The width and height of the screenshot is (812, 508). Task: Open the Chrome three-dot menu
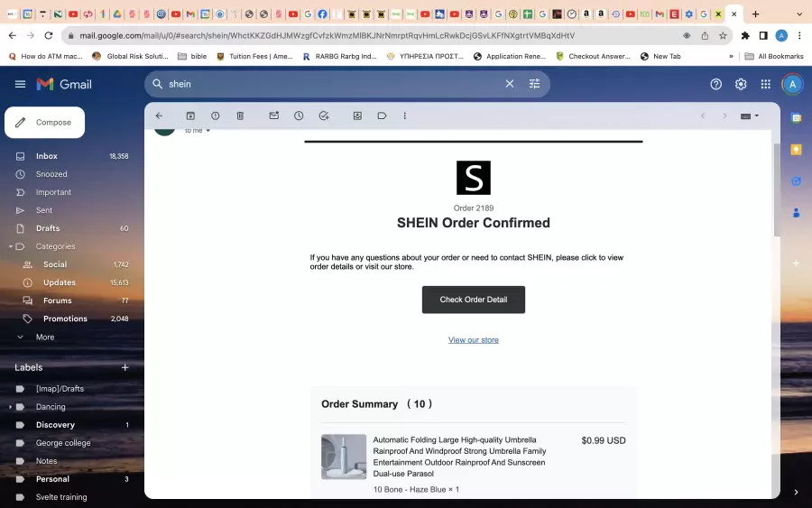pos(799,35)
